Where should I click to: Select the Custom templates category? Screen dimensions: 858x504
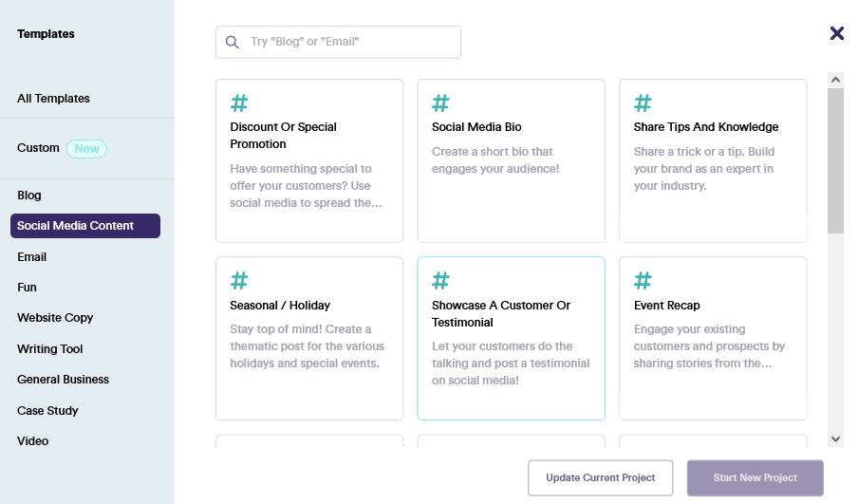pos(38,148)
